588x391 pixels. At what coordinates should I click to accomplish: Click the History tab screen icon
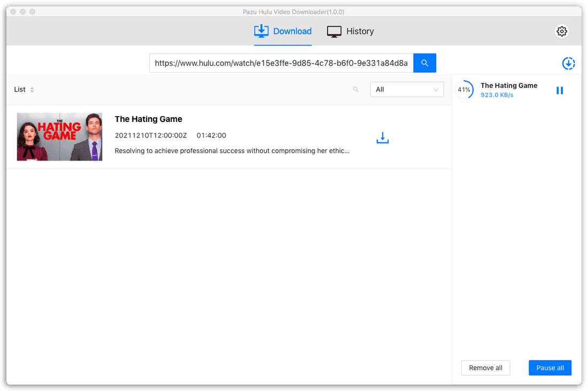point(334,32)
